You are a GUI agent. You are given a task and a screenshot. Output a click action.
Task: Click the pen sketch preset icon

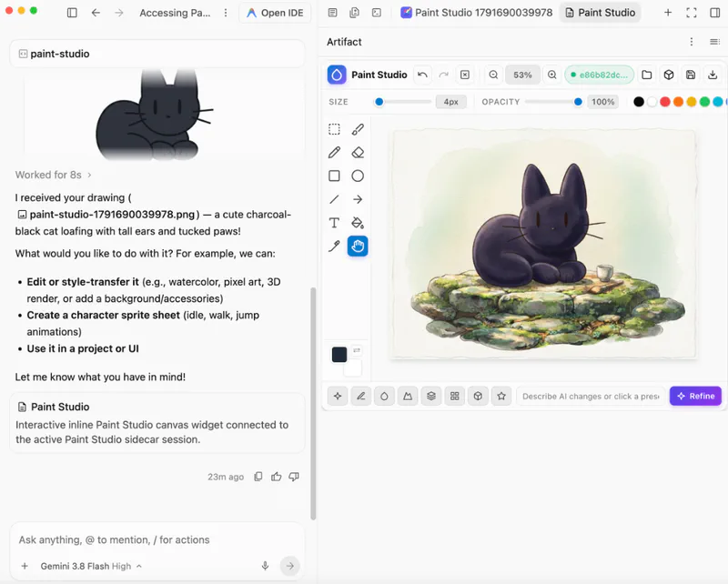click(360, 396)
